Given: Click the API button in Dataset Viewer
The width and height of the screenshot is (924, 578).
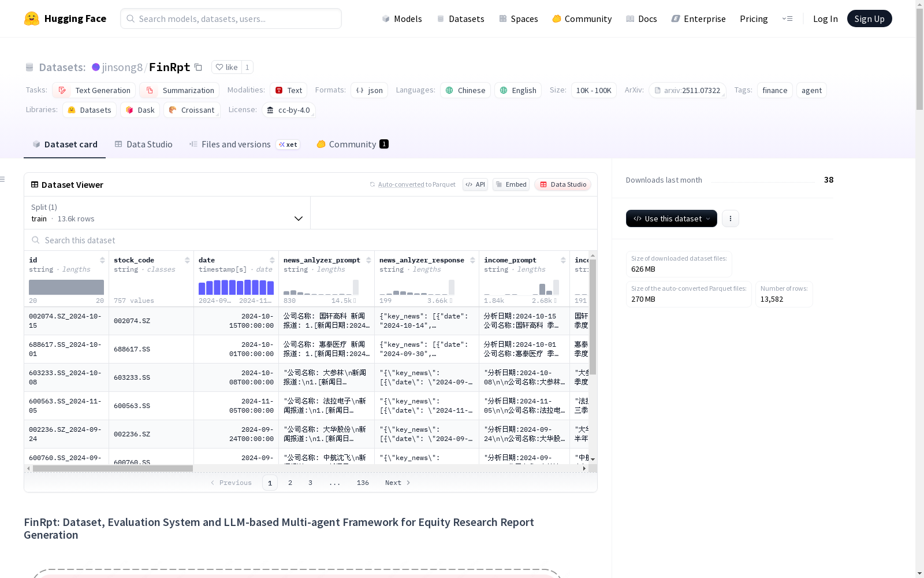Looking at the screenshot, I should click(x=475, y=184).
